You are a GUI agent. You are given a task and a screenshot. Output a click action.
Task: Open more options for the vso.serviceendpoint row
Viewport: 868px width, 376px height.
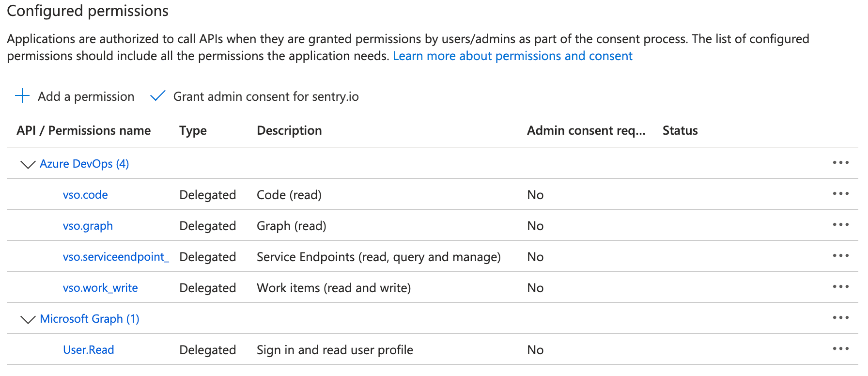point(840,256)
